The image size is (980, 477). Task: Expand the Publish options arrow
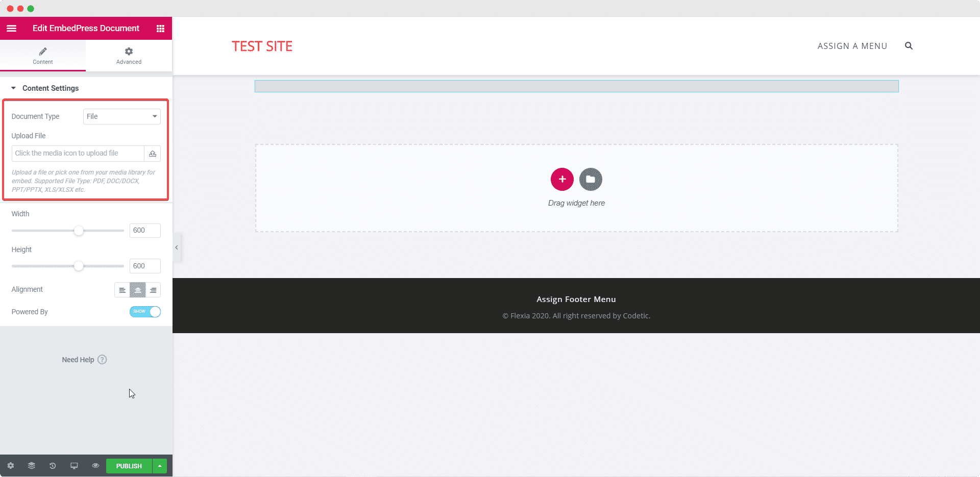(x=160, y=466)
